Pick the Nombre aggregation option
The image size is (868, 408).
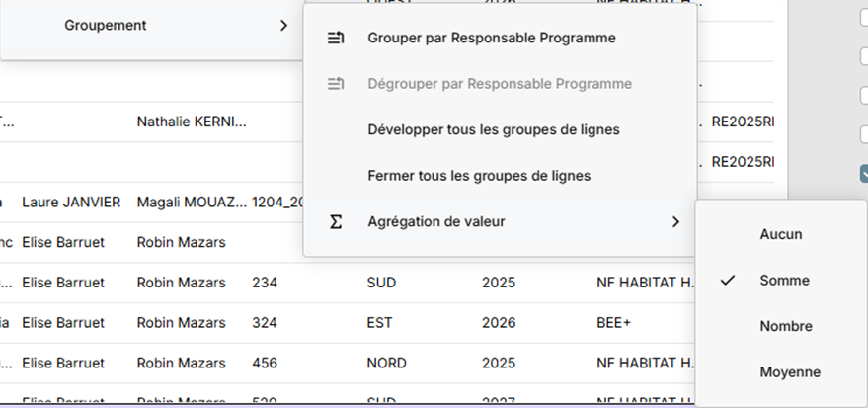click(786, 326)
